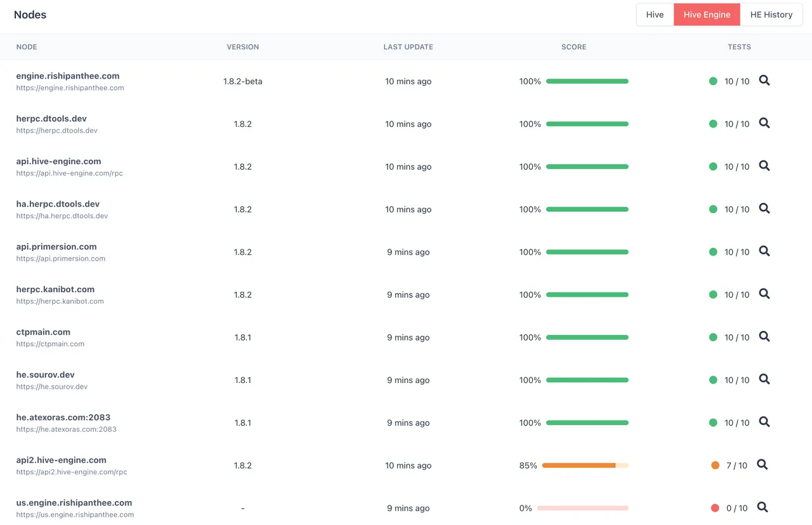Click green status dot of ctpmain.com

click(x=713, y=337)
